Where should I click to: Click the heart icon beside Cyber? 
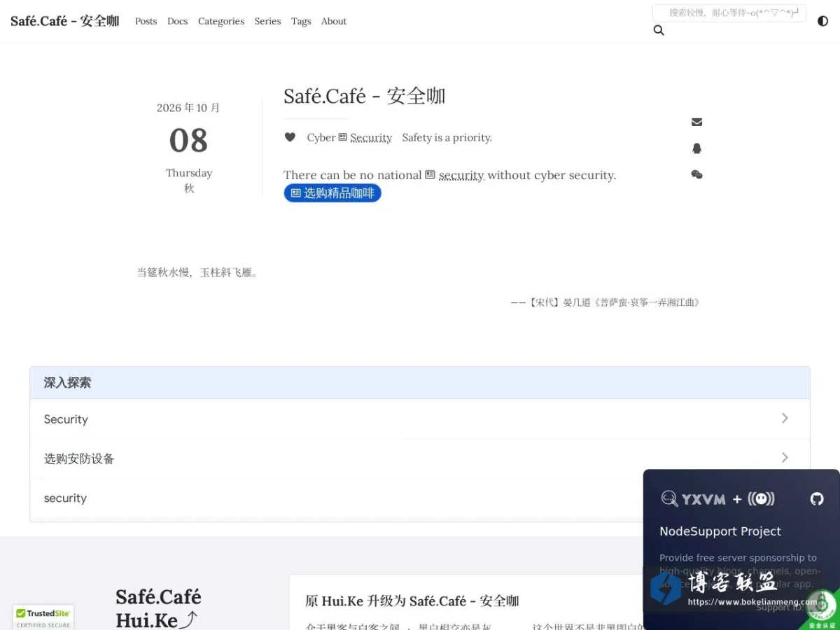[x=290, y=137]
